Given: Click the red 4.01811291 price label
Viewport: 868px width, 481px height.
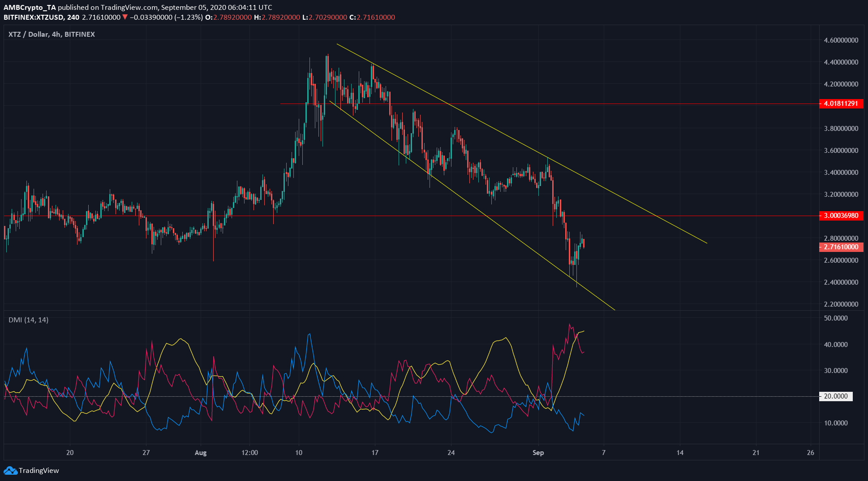Looking at the screenshot, I should point(841,104).
